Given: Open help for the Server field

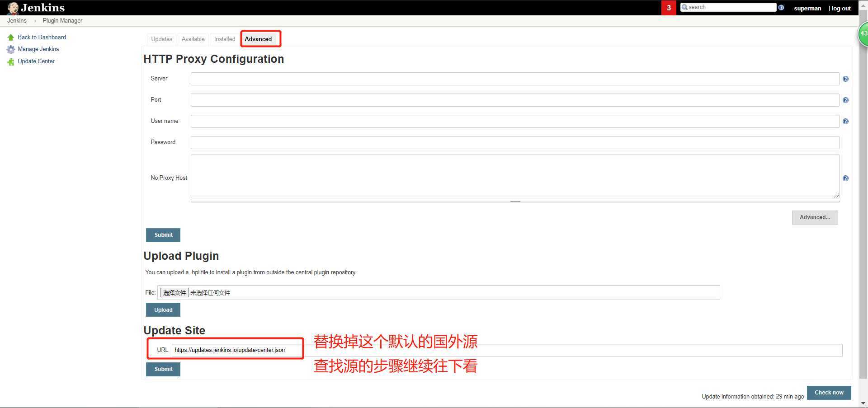Looking at the screenshot, I should click(x=845, y=79).
